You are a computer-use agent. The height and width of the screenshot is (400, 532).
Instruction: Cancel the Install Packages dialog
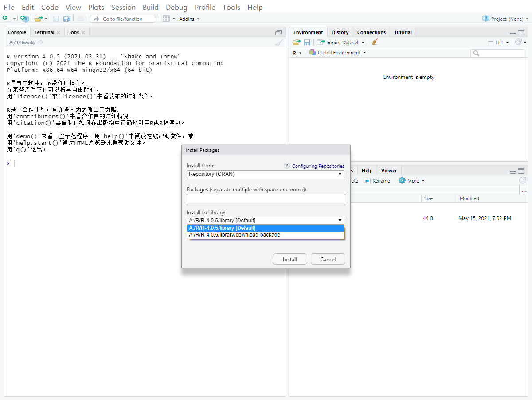pyautogui.click(x=328, y=259)
